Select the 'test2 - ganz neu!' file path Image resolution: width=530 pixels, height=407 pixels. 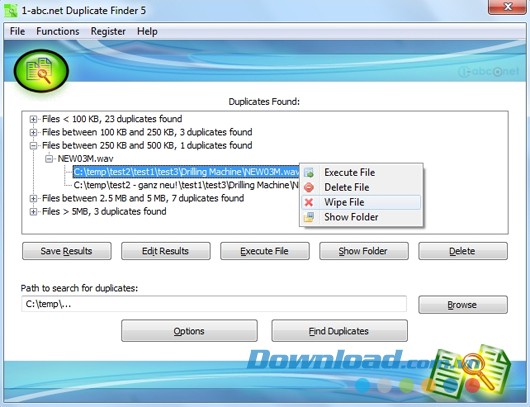[186, 185]
